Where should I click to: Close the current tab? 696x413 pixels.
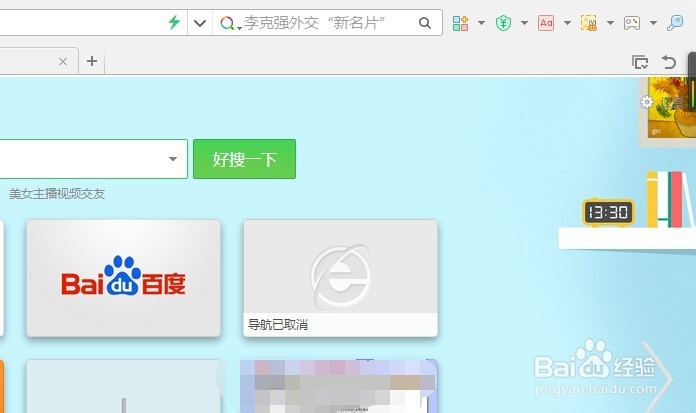coord(63,61)
